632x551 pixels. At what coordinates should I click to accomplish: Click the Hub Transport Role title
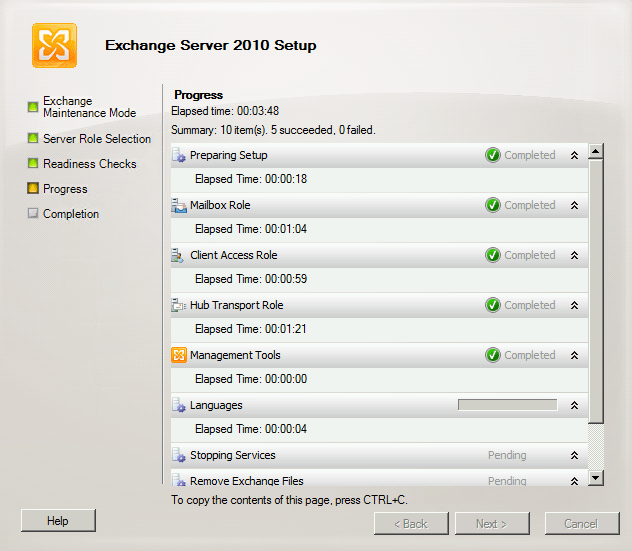pos(237,305)
